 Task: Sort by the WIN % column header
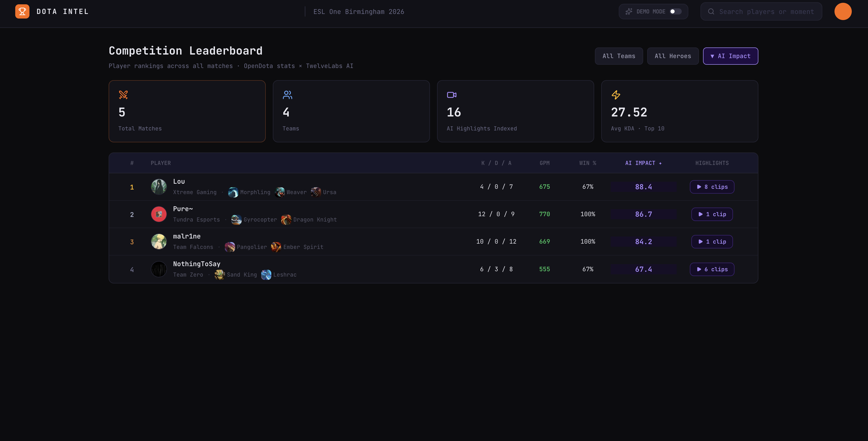tap(588, 163)
